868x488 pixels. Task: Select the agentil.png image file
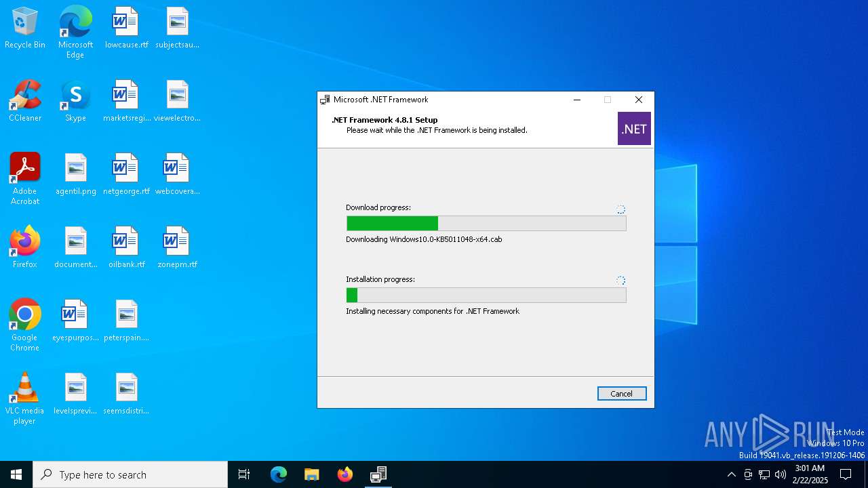pyautogui.click(x=75, y=175)
